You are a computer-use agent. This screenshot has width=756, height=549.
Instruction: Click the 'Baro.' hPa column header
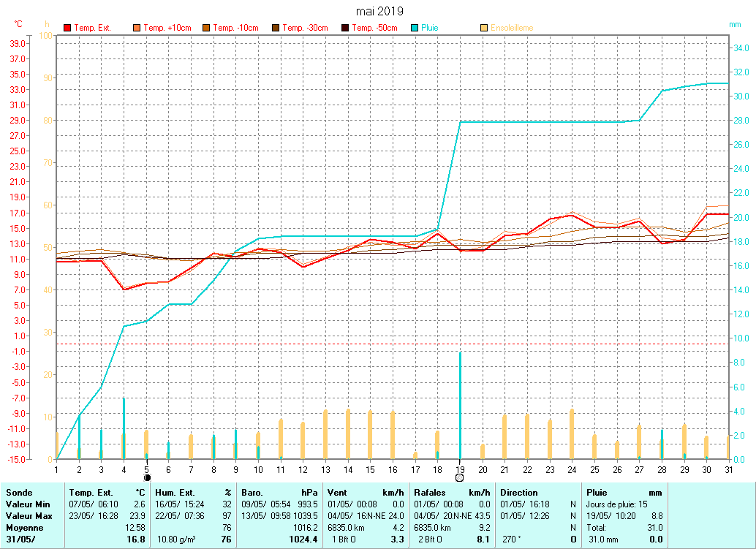(x=253, y=493)
